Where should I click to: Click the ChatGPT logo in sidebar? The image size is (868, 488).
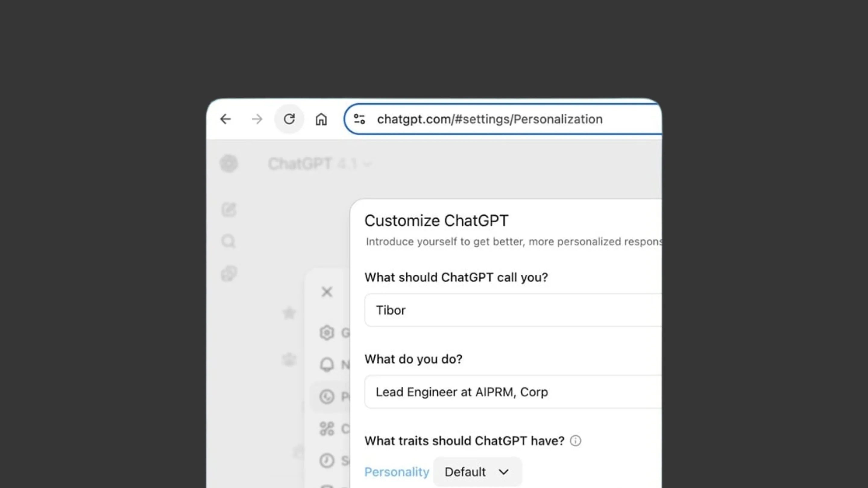pyautogui.click(x=229, y=164)
